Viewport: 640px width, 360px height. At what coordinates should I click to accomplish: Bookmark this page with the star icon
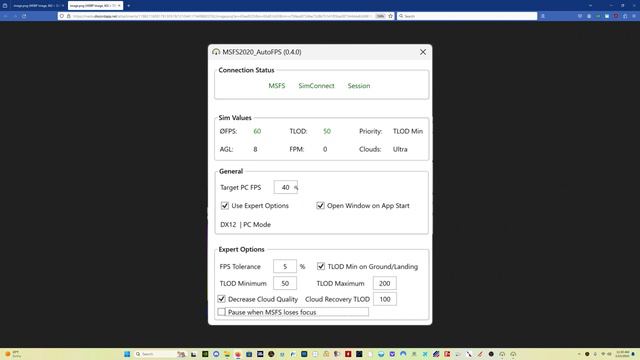click(391, 16)
